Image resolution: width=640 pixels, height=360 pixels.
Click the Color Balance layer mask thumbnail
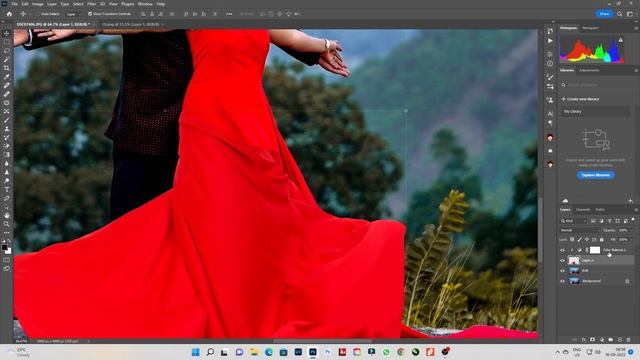(595, 250)
